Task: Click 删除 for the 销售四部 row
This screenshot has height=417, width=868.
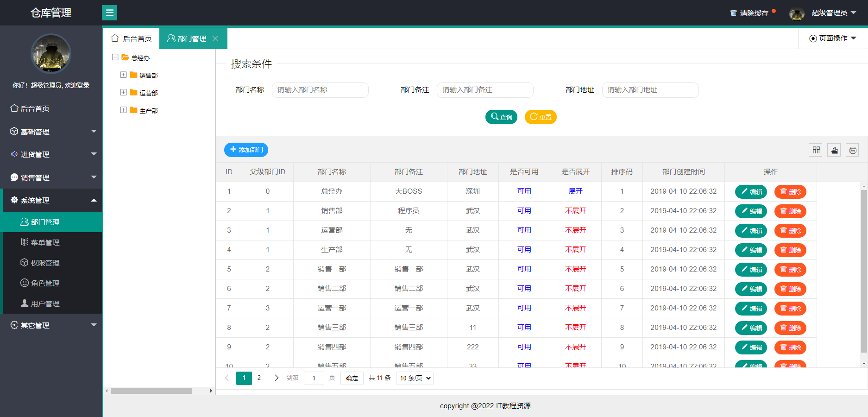Action: (x=790, y=347)
